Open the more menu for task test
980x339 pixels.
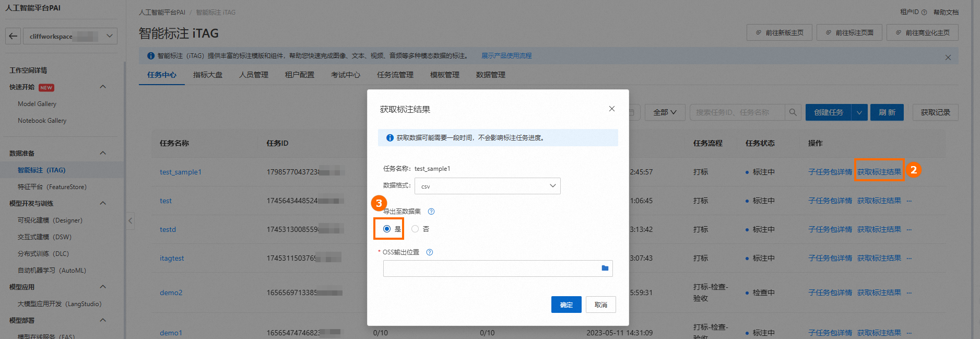click(909, 201)
